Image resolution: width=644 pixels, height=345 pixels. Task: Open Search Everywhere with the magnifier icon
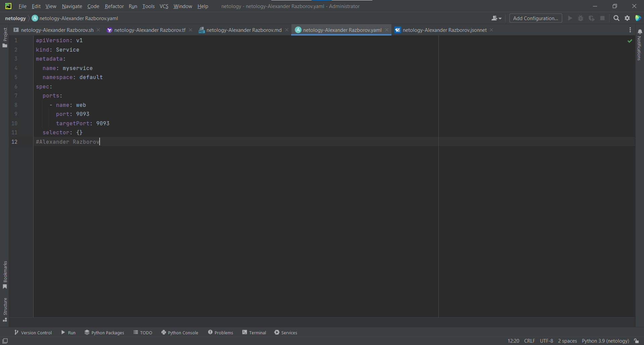point(616,18)
